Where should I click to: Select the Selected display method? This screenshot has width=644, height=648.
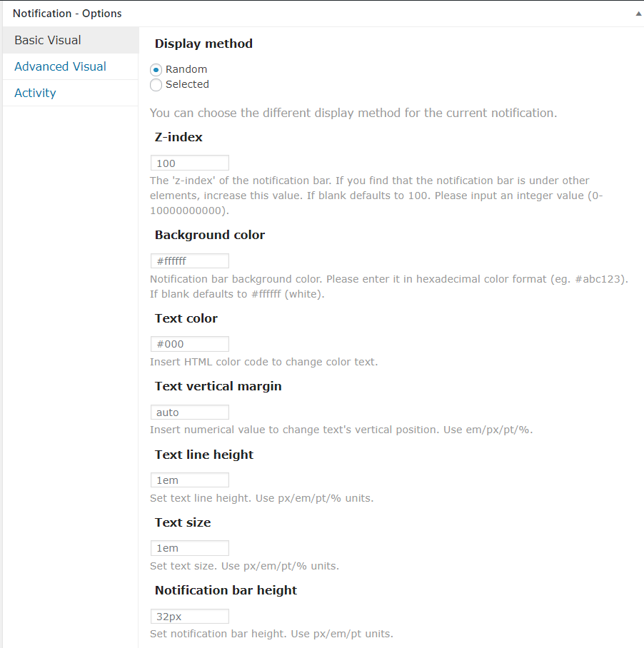tap(156, 85)
